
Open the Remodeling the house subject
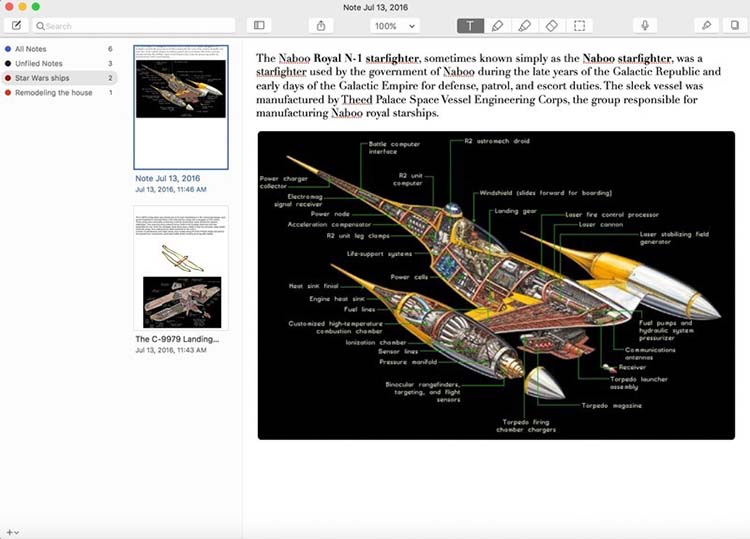click(59, 93)
